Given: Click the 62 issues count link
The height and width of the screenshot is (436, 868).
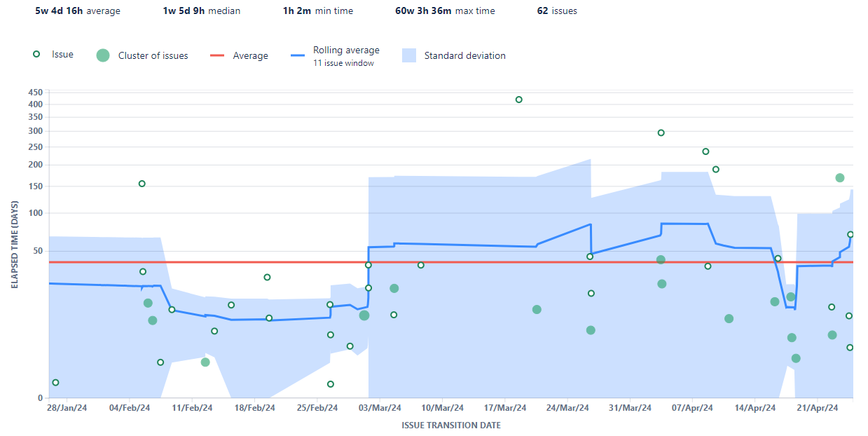Looking at the screenshot, I should pyautogui.click(x=557, y=11).
